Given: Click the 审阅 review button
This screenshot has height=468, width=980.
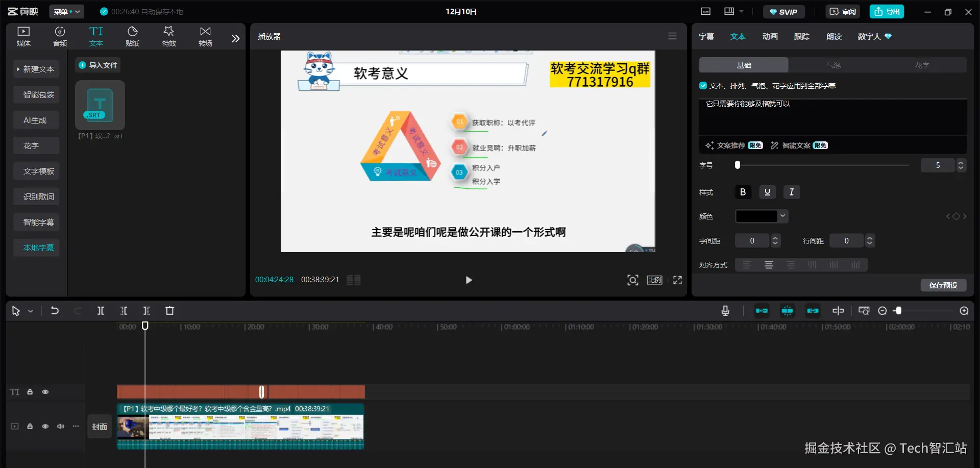Looking at the screenshot, I should [x=843, y=12].
